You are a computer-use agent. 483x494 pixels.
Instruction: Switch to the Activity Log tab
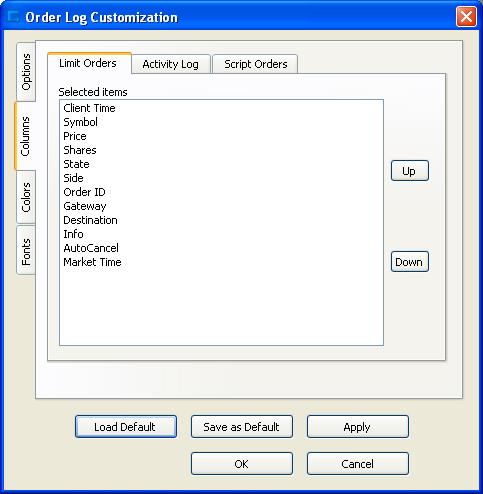coord(171,64)
